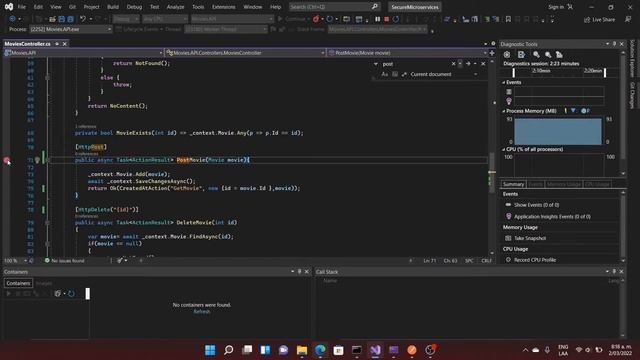Toggle Match whole word in find box
The image size is (640, 360).
click(395, 74)
